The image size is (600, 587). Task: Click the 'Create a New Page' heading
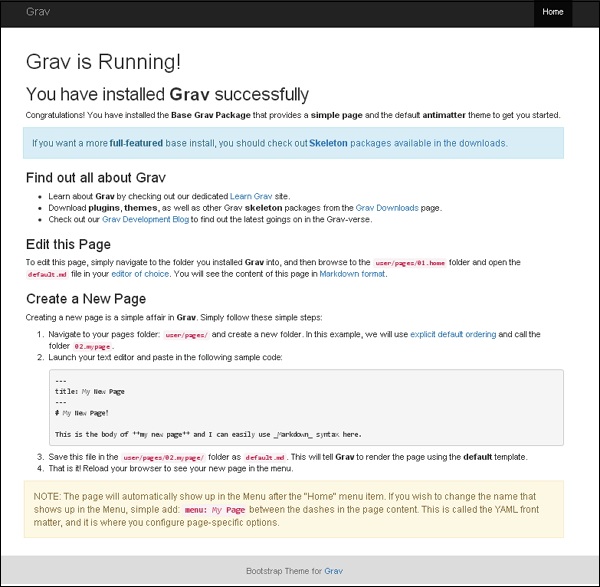(x=86, y=298)
